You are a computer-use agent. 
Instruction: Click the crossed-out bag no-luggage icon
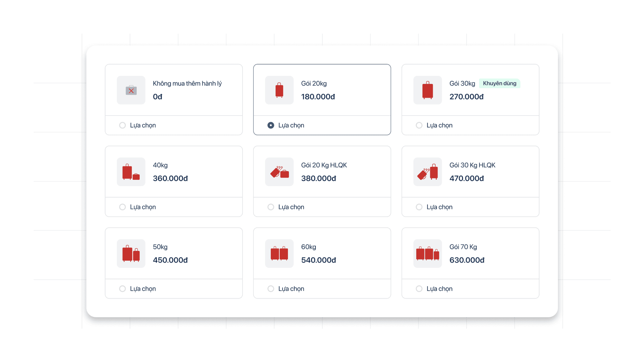[x=131, y=90]
